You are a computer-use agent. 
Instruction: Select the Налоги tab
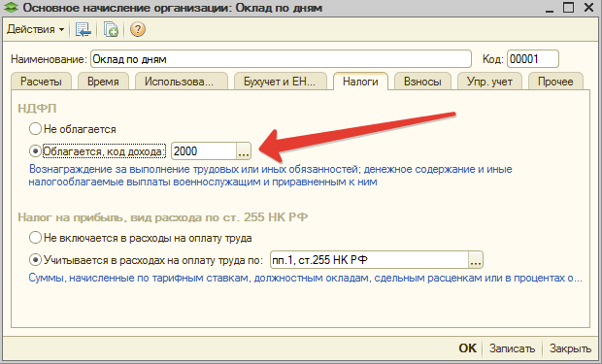tap(360, 82)
